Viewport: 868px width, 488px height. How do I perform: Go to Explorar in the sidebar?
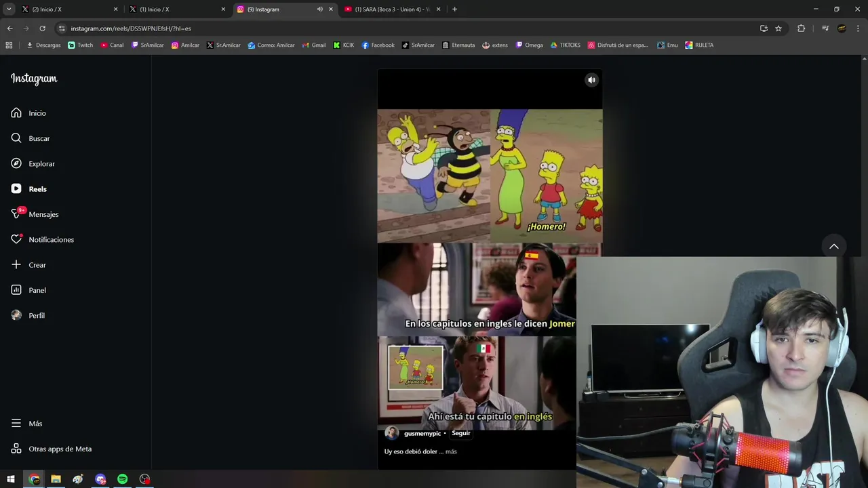click(x=33, y=163)
